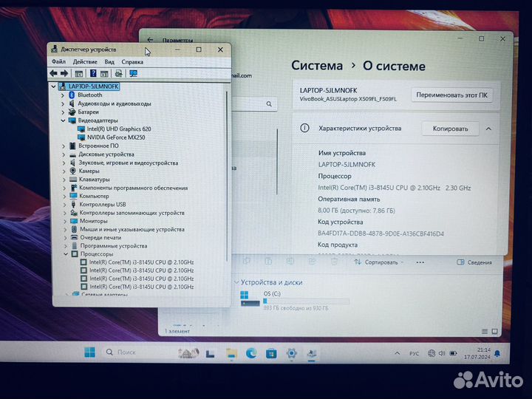Expand the Очереди печати node
The height and width of the screenshot is (399, 532).
coord(65,237)
